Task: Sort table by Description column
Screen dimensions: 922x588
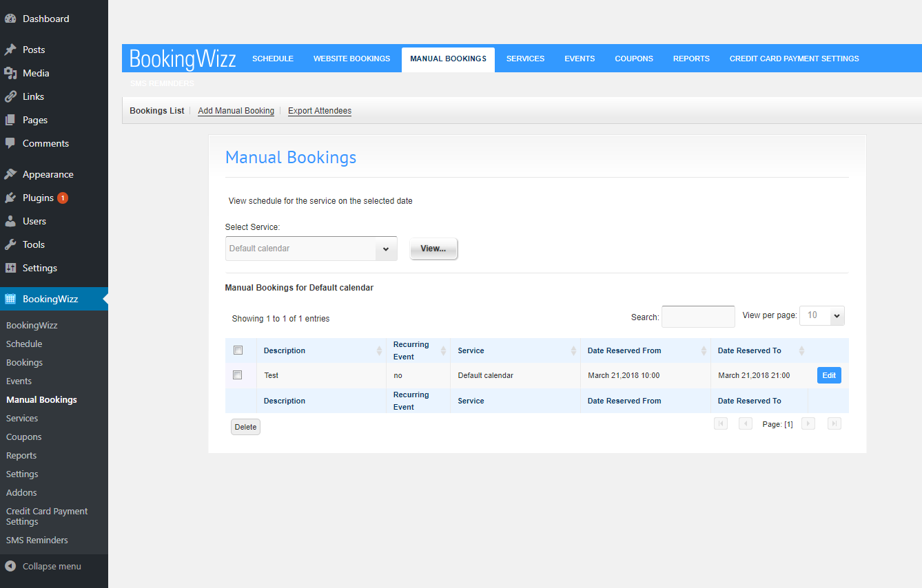Action: (x=321, y=350)
